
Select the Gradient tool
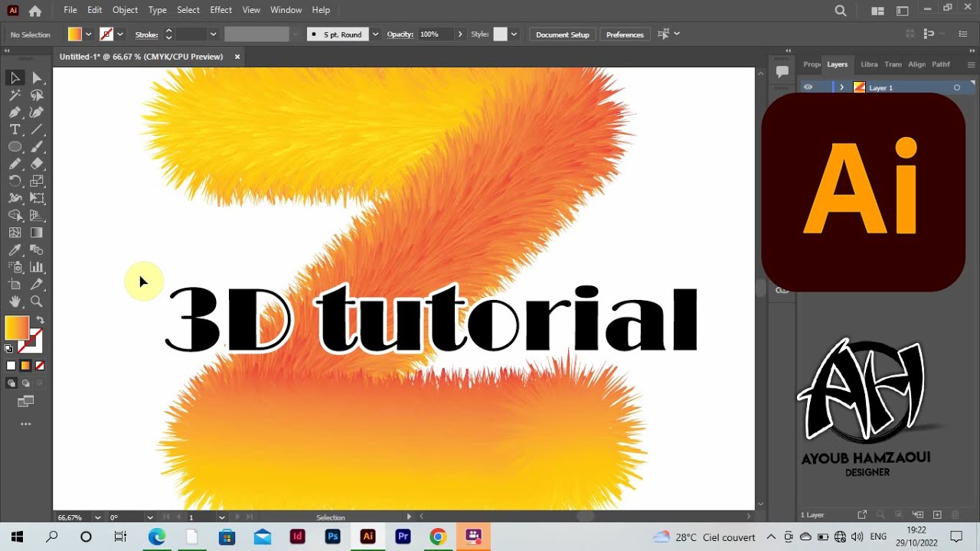click(37, 233)
